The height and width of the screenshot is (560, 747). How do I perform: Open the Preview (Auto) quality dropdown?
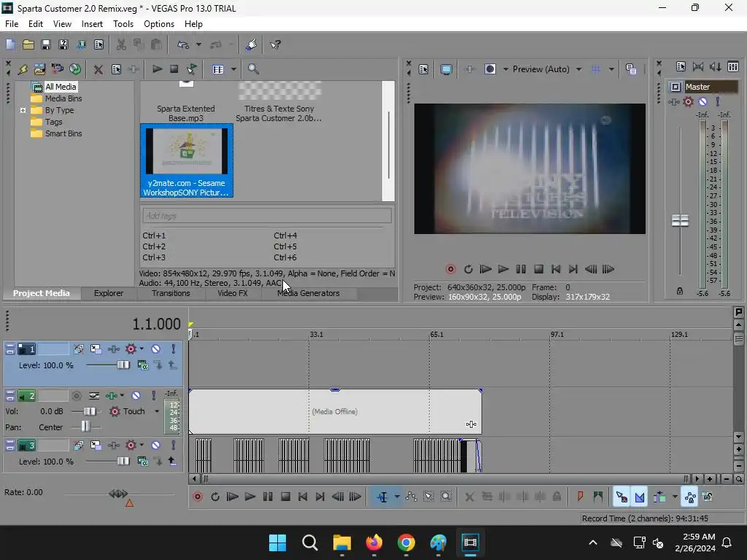tap(578, 69)
